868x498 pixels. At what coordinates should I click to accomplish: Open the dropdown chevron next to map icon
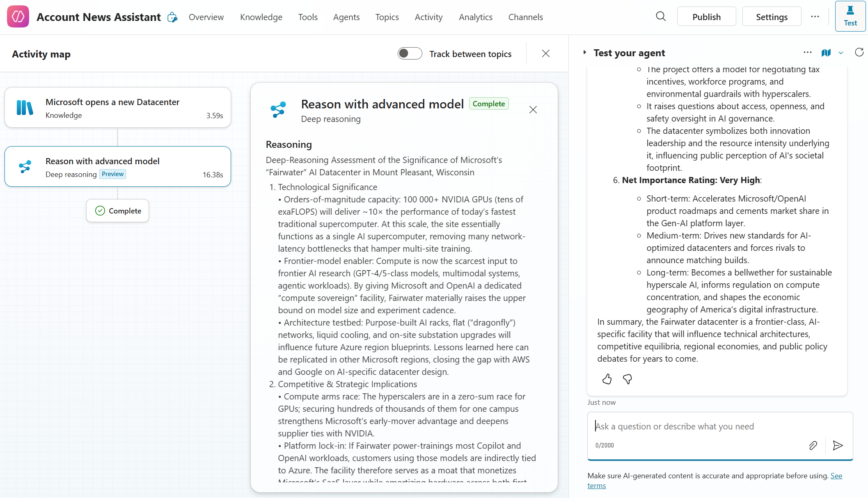841,53
